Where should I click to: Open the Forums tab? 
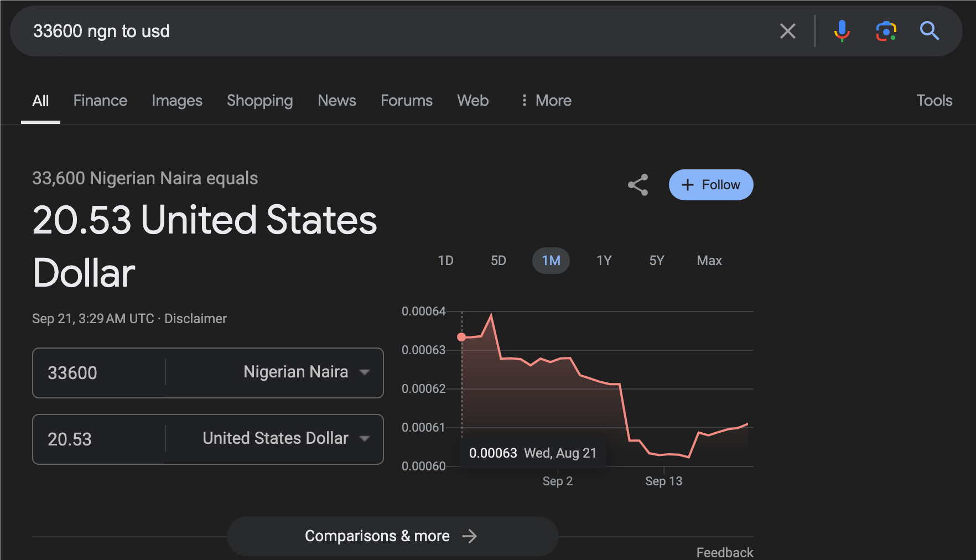point(407,100)
